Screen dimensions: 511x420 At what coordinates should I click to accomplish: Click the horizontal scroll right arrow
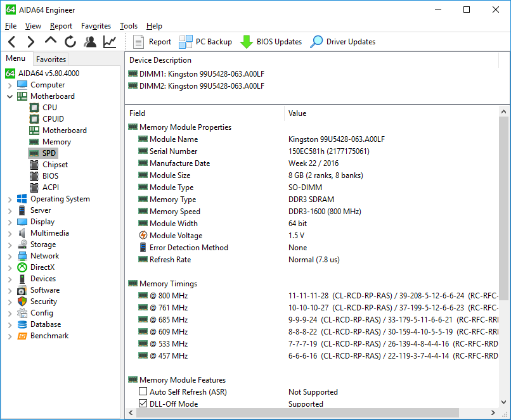[493, 413]
